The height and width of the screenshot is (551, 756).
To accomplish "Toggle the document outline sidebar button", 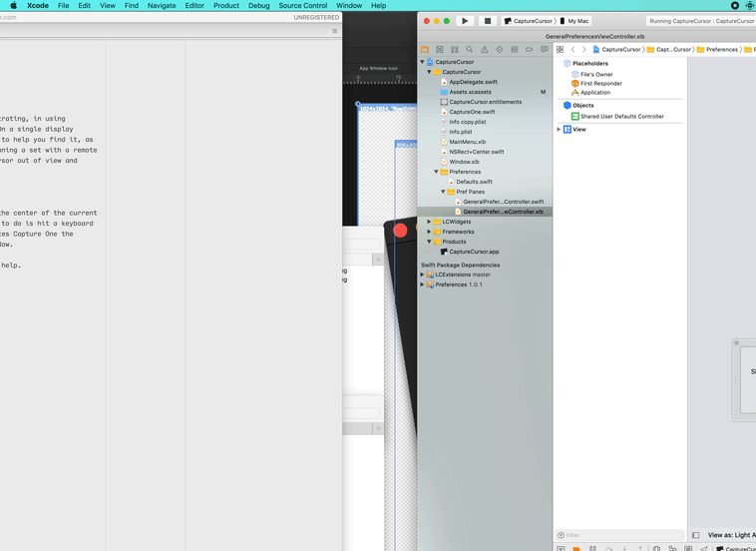I will [x=695, y=535].
